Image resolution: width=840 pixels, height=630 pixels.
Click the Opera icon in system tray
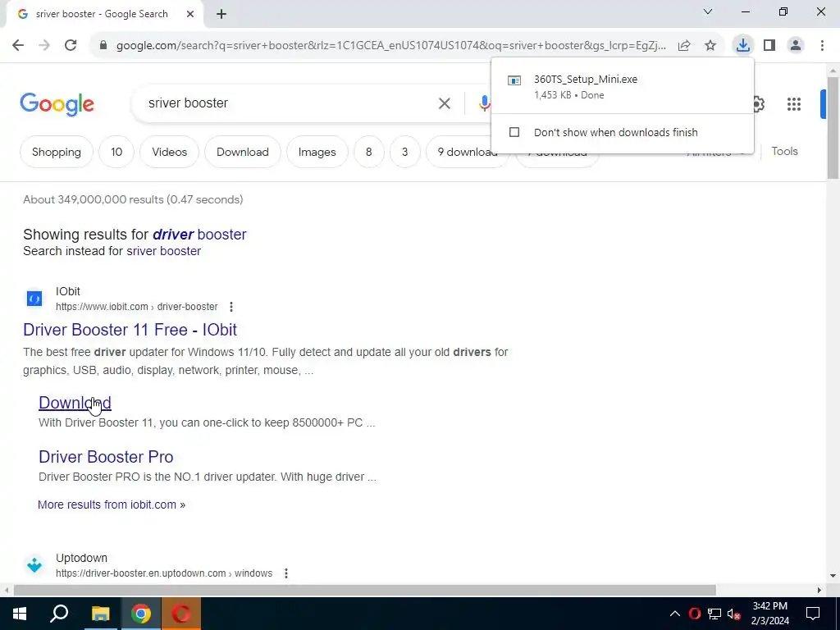(x=695, y=614)
